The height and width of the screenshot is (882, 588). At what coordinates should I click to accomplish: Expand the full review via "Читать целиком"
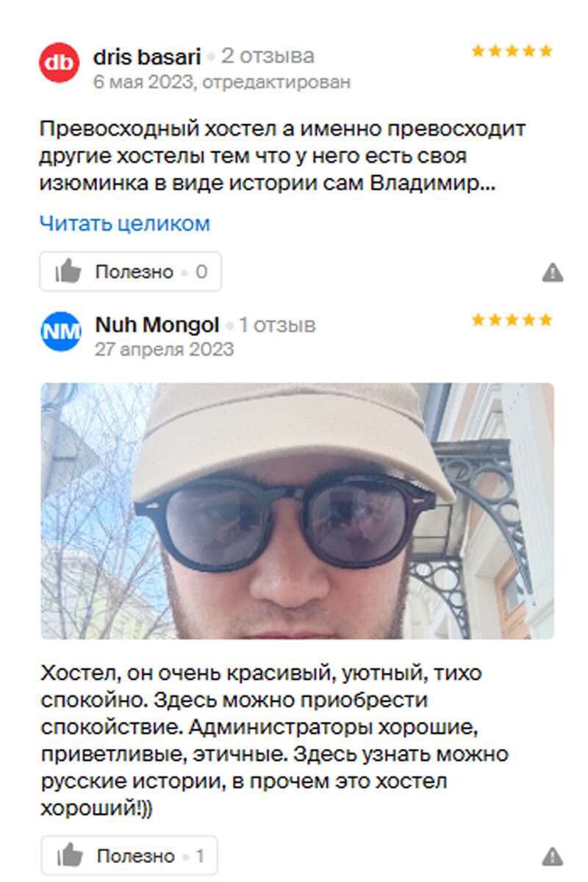tap(125, 223)
